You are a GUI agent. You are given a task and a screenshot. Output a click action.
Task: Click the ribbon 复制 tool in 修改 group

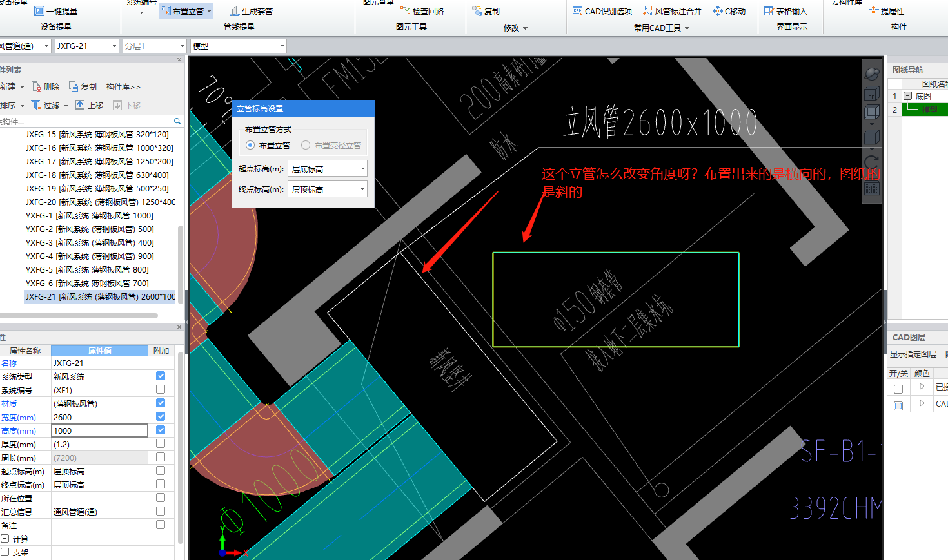click(x=486, y=11)
